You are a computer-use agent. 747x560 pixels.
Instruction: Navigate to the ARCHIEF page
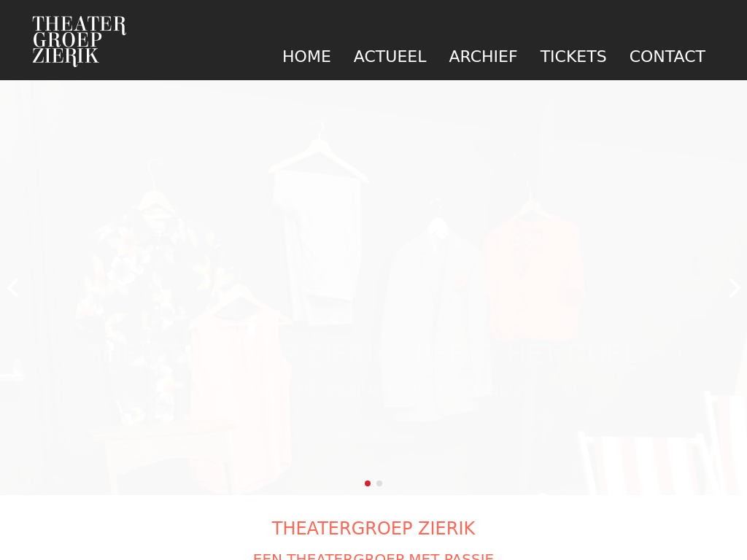click(483, 56)
